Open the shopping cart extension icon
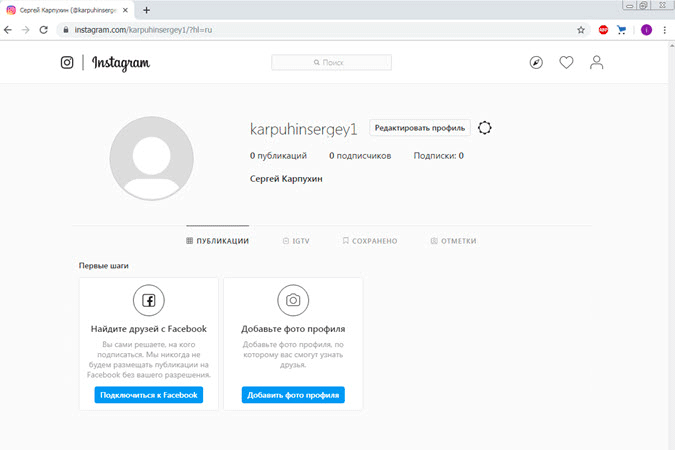Image resolution: width=675 pixels, height=450 pixels. [x=621, y=30]
